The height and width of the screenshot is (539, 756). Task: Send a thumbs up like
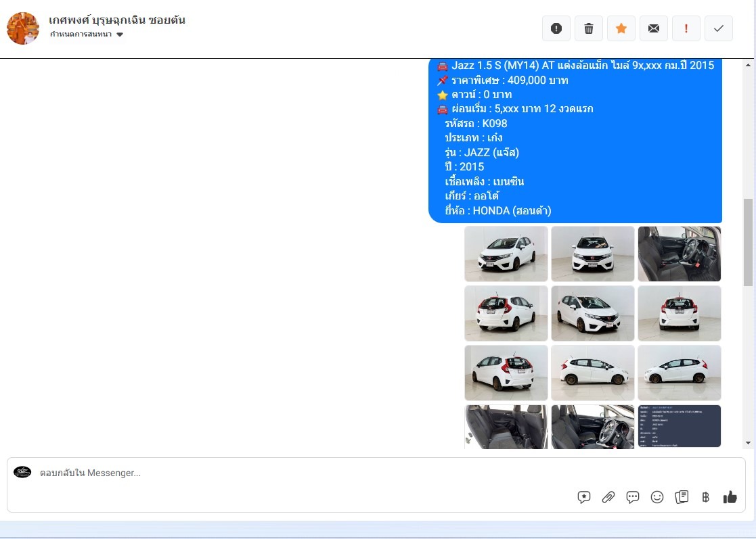[730, 497]
